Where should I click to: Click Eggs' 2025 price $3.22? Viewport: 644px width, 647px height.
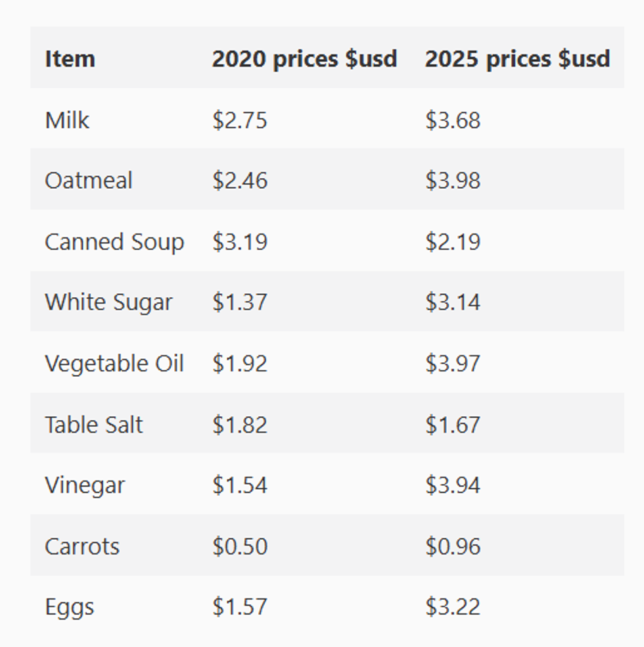tap(453, 606)
